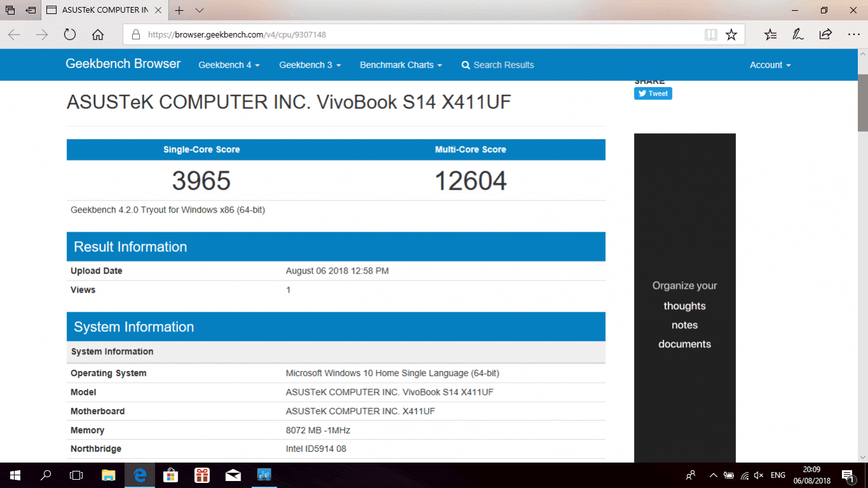Open the Favorites hub icon
The image size is (868, 488).
click(x=770, y=35)
